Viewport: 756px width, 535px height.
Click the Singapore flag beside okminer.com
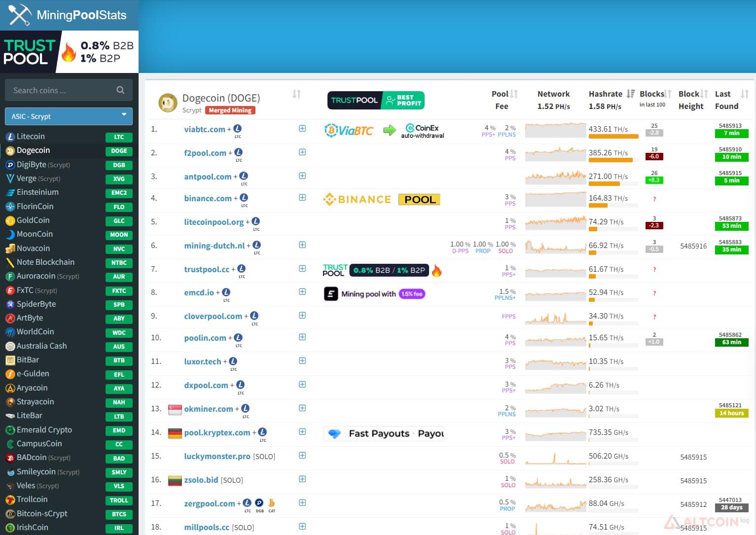(x=175, y=409)
